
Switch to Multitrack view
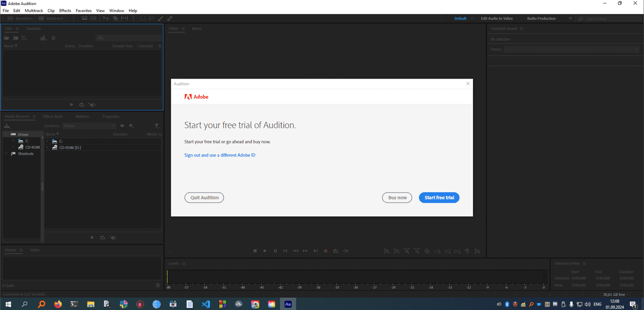point(51,19)
